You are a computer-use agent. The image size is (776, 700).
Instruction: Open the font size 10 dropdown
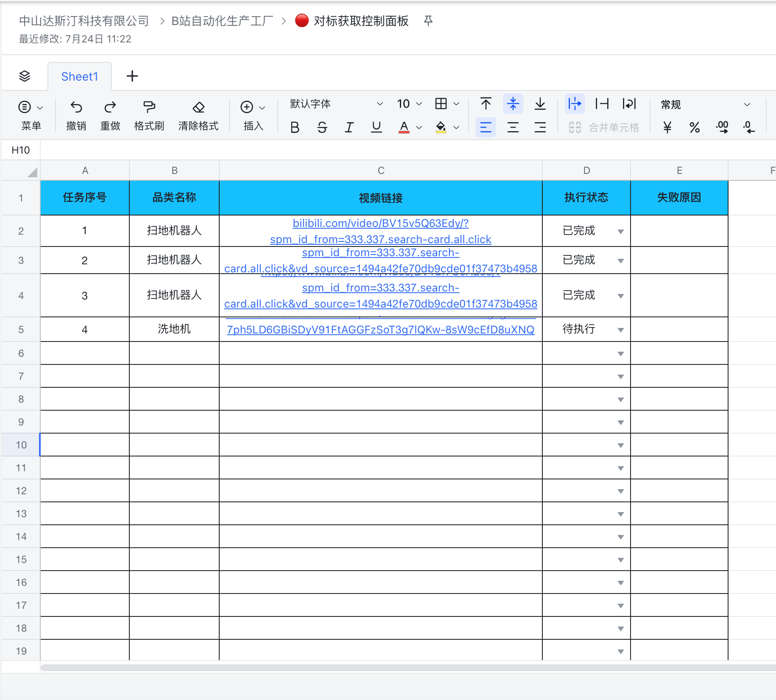click(409, 104)
